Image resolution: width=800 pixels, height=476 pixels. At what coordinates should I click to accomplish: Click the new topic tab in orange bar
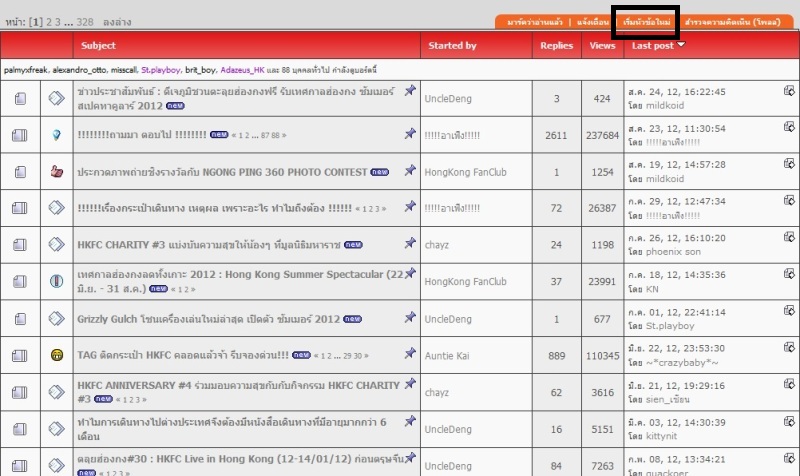pos(646,22)
